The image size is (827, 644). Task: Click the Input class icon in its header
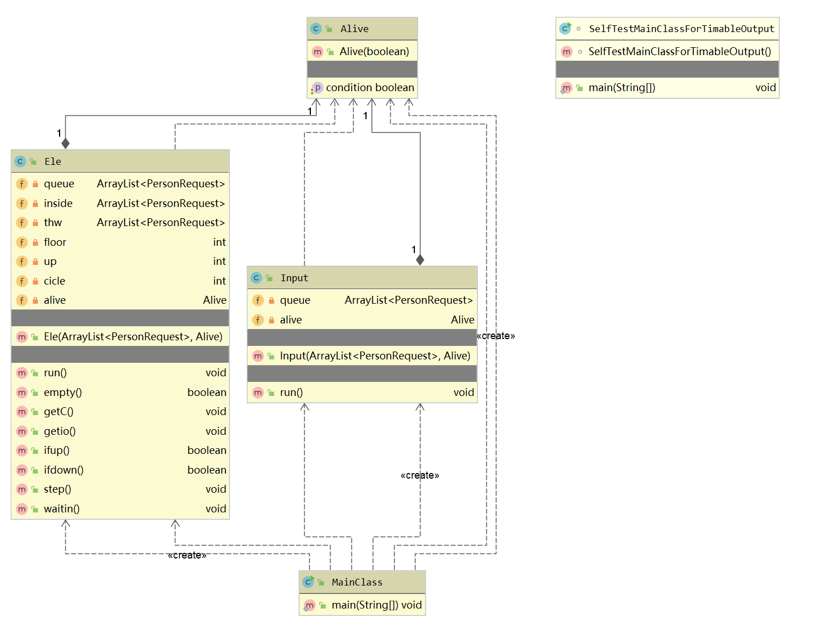[256, 278]
